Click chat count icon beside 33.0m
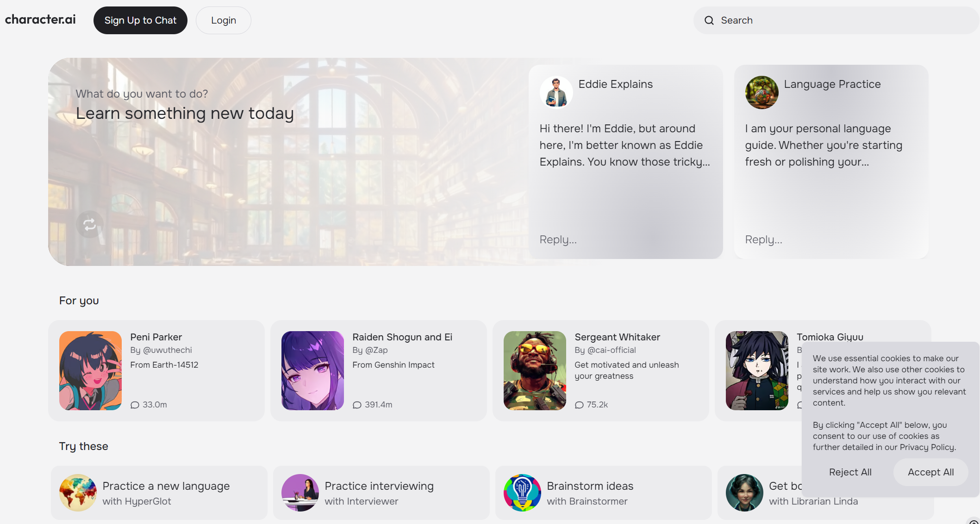The height and width of the screenshot is (524, 980). [135, 405]
